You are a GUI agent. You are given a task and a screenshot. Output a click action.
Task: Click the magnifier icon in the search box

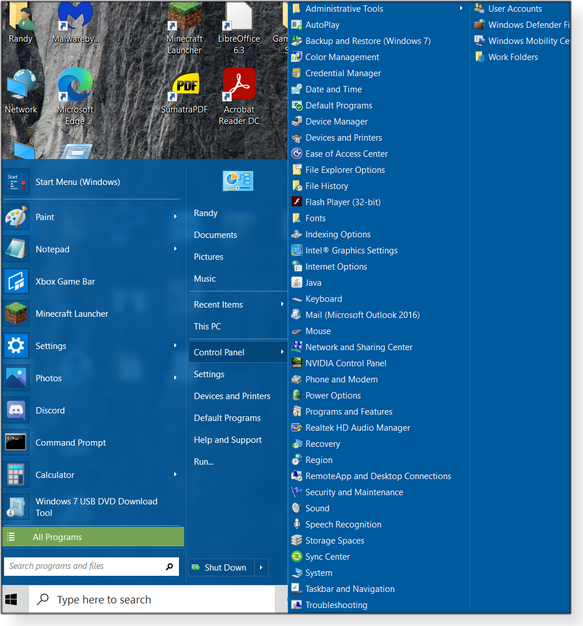pyautogui.click(x=170, y=567)
